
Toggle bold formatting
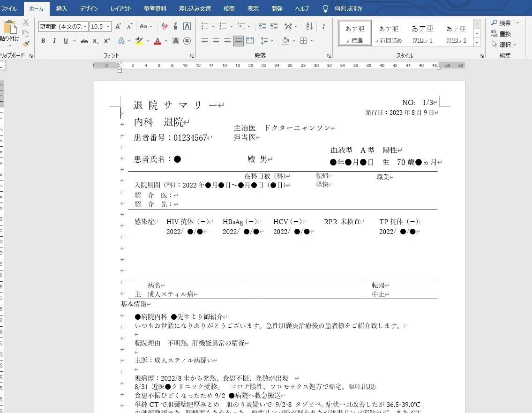pos(43,41)
